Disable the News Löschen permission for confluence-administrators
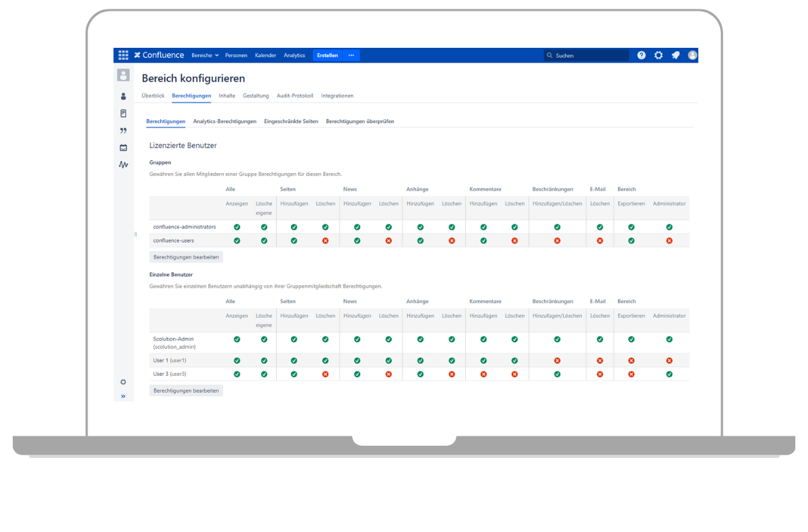Screen dimensions: 808x532 [389, 227]
